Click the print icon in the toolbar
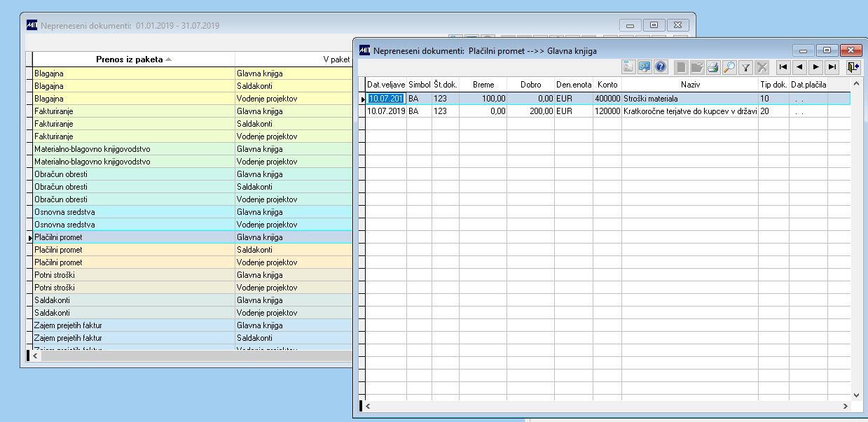 [712, 67]
